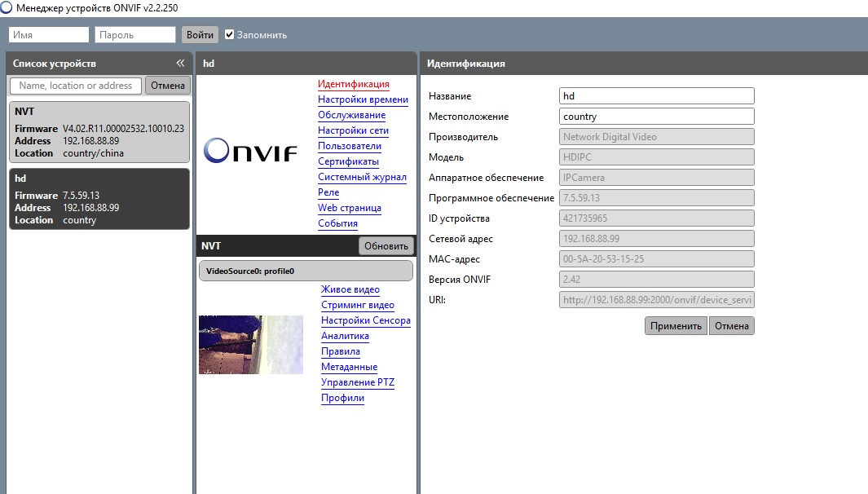This screenshot has height=494, width=868.
Task: Select the hd device entry
Action: coord(99,199)
